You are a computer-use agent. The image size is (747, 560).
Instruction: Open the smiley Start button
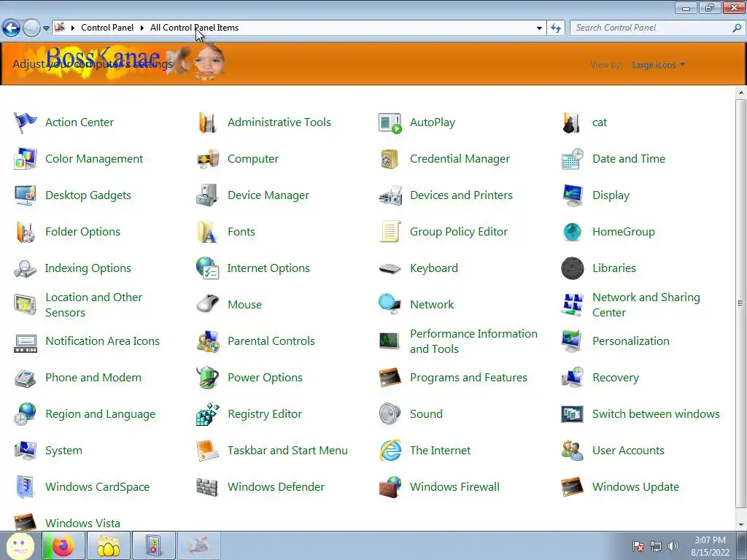click(20, 545)
